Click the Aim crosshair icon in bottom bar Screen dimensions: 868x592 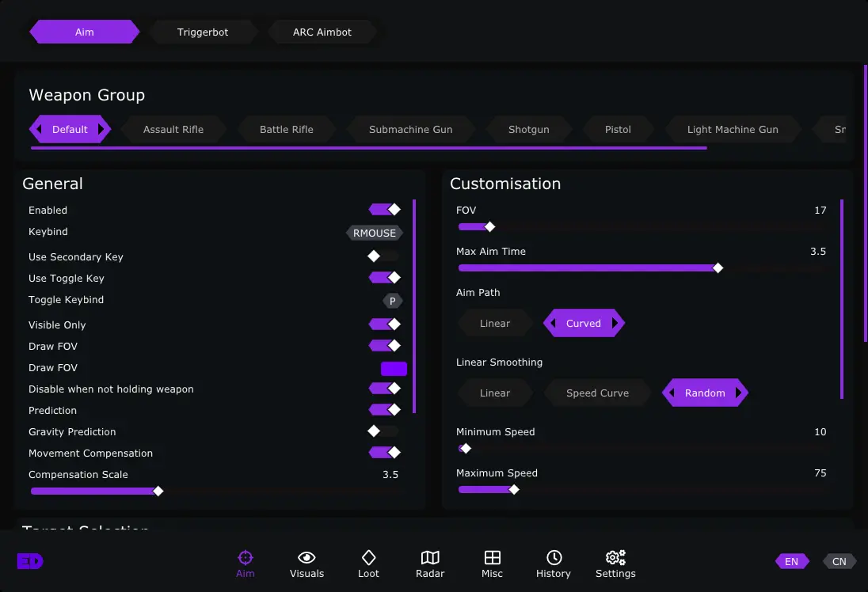click(x=246, y=564)
